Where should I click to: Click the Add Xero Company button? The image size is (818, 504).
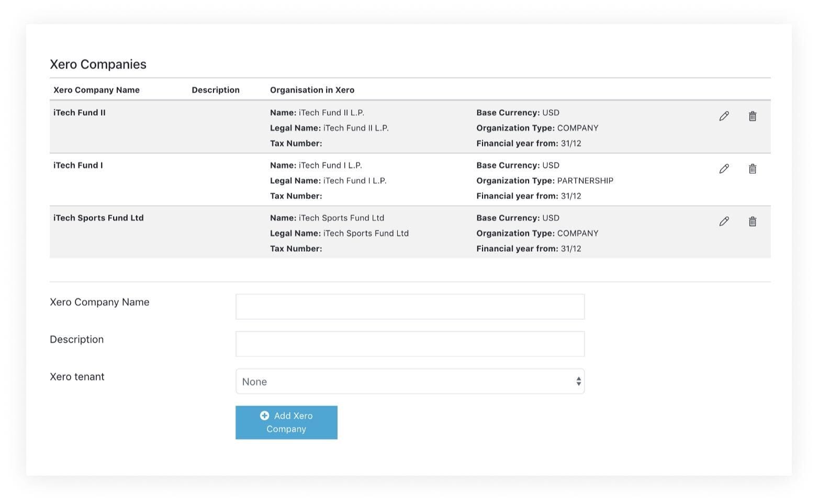pyautogui.click(x=286, y=422)
